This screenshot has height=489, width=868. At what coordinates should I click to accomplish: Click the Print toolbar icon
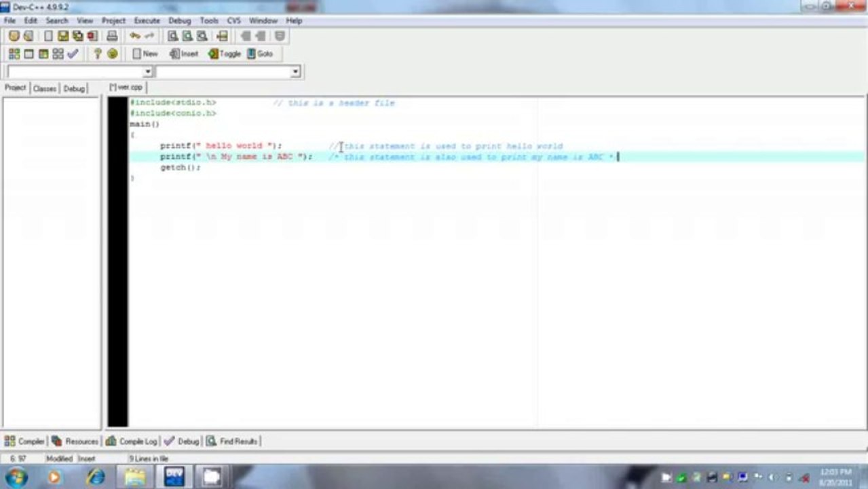point(112,36)
